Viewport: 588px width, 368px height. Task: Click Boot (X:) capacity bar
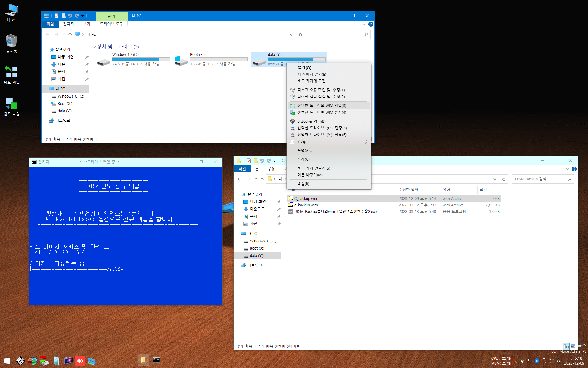pos(219,59)
